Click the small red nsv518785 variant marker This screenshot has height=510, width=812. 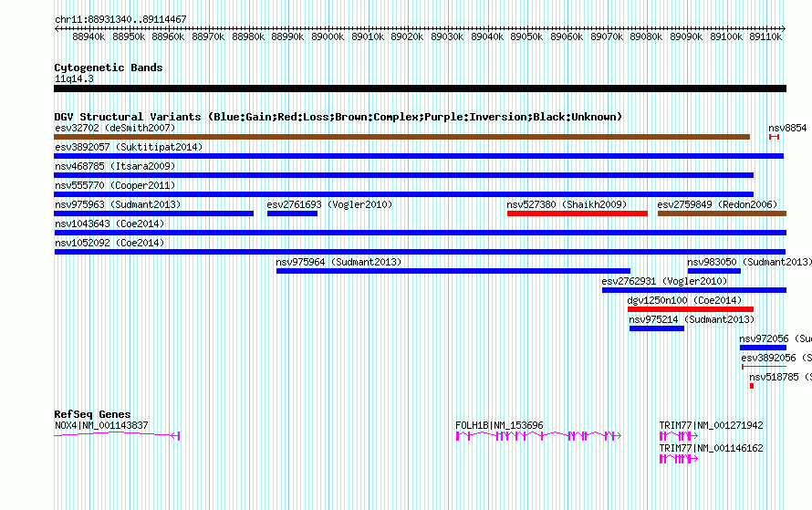[752, 386]
